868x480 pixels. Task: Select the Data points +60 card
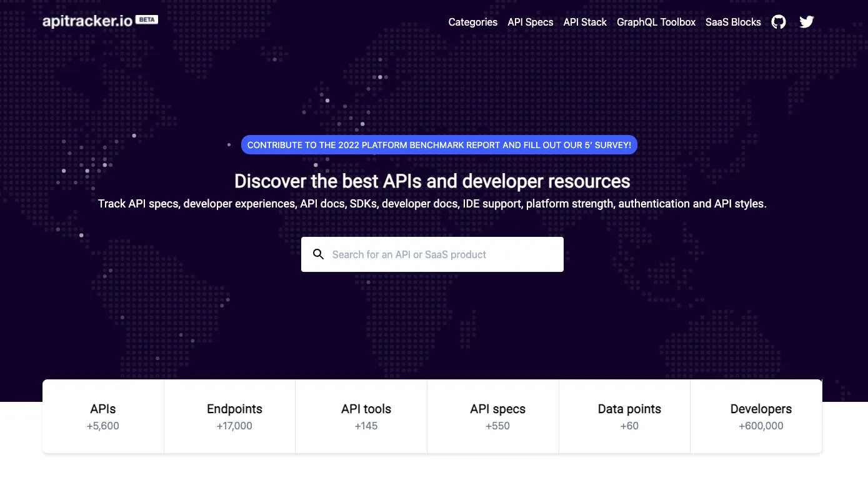pyautogui.click(x=624, y=417)
